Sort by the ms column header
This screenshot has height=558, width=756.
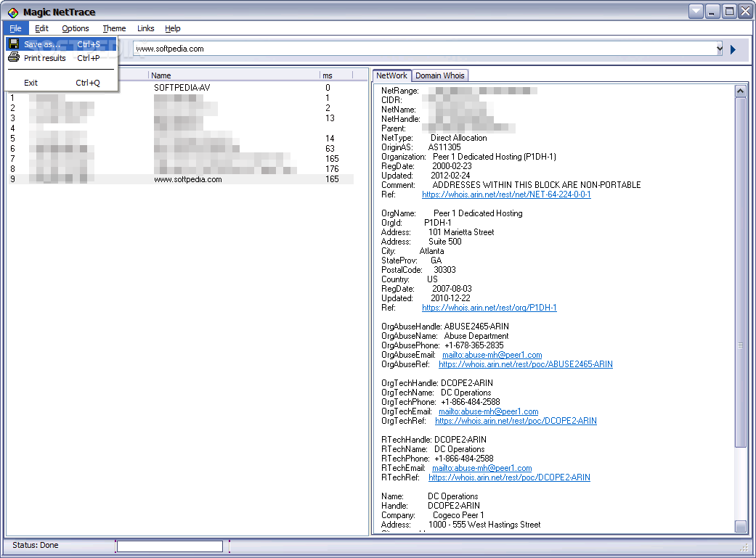tap(336, 75)
